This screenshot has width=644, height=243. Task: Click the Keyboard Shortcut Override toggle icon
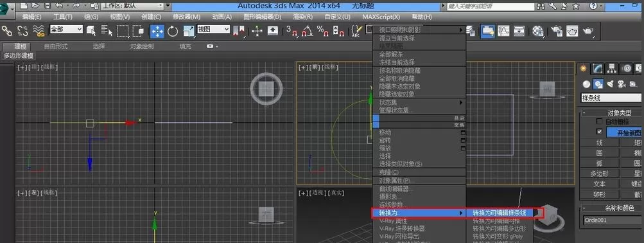(x=273, y=31)
